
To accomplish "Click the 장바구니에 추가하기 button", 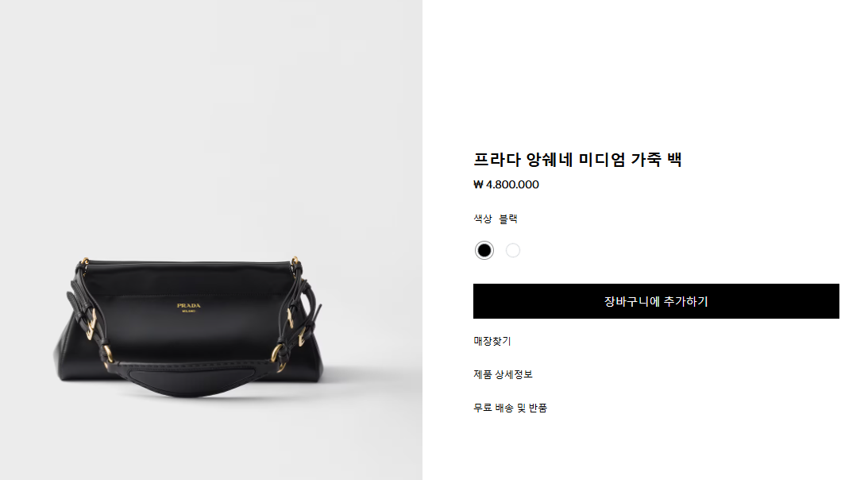I will [x=656, y=301].
